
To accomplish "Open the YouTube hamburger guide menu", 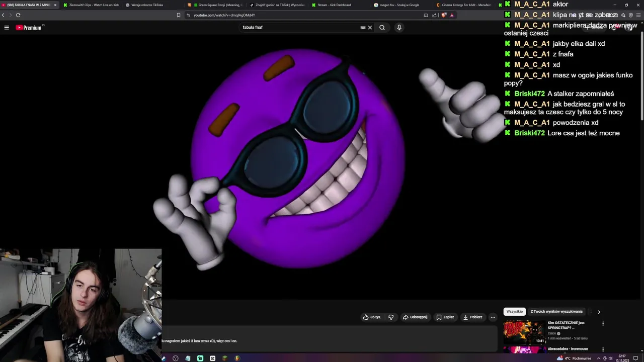I will coord(7,28).
